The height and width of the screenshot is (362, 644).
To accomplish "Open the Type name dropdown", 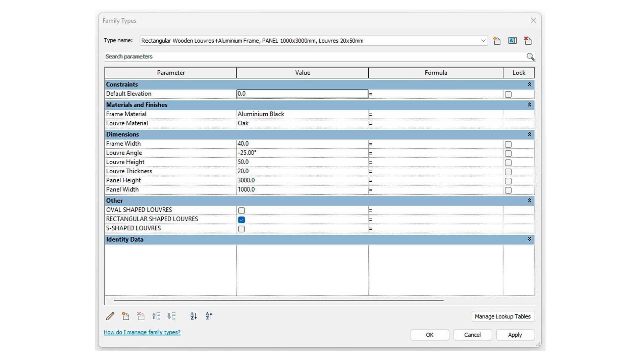I will click(x=483, y=41).
